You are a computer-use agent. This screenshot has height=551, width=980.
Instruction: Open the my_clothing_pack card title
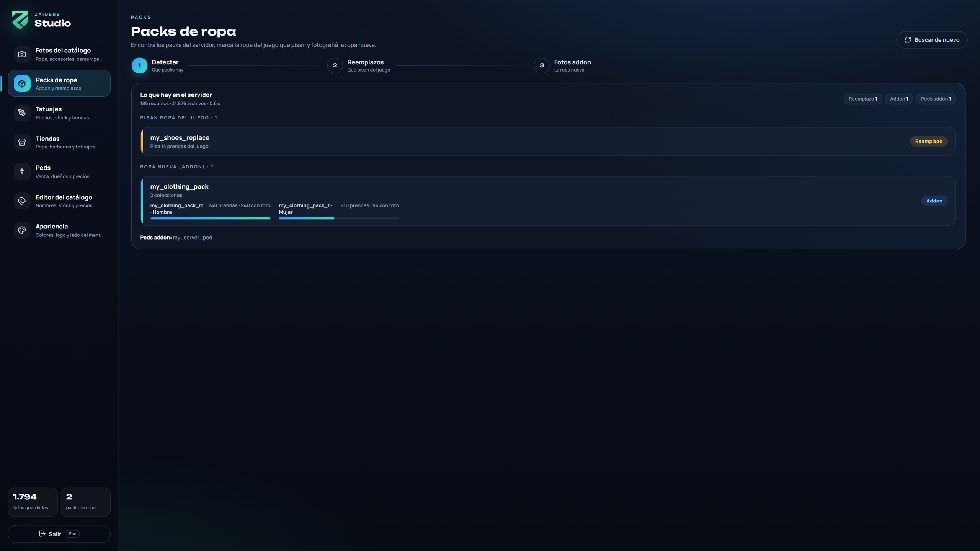pyautogui.click(x=179, y=187)
